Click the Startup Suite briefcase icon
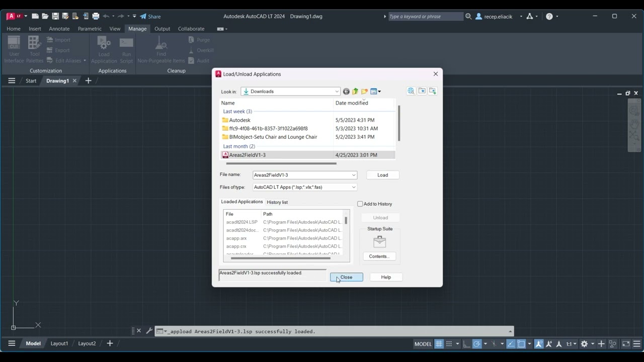Image resolution: width=644 pixels, height=362 pixels. (380, 242)
